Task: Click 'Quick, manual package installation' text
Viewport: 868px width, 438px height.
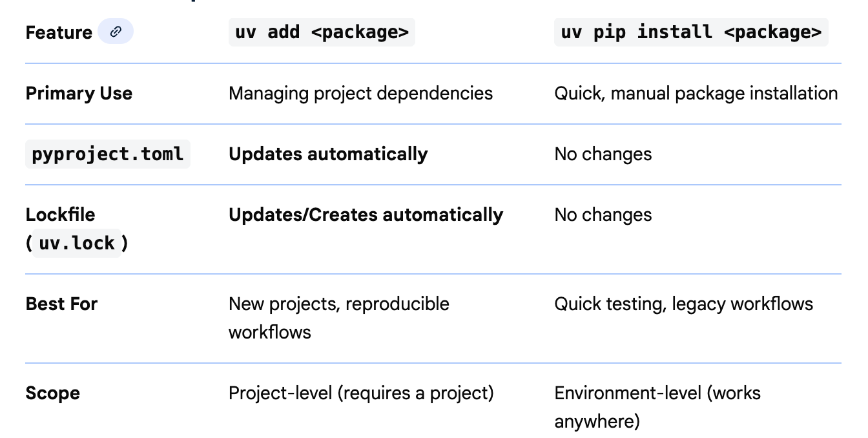Action: 696,94
